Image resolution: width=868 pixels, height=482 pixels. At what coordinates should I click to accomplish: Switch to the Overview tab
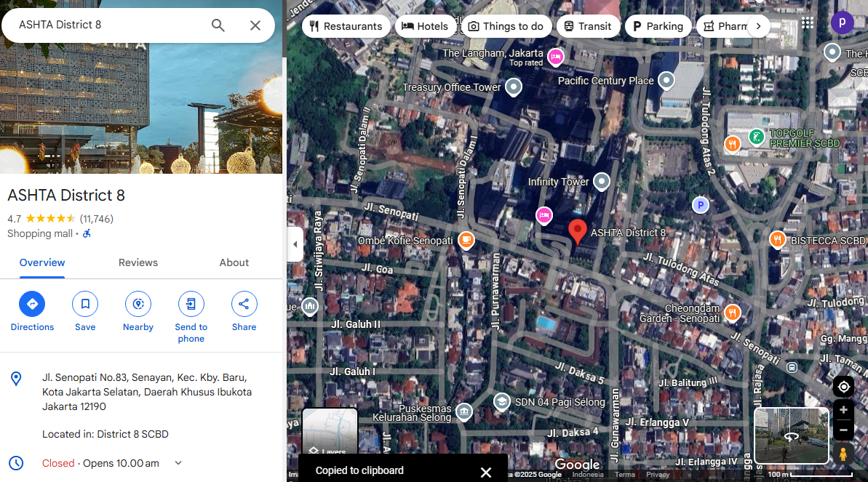[42, 263]
